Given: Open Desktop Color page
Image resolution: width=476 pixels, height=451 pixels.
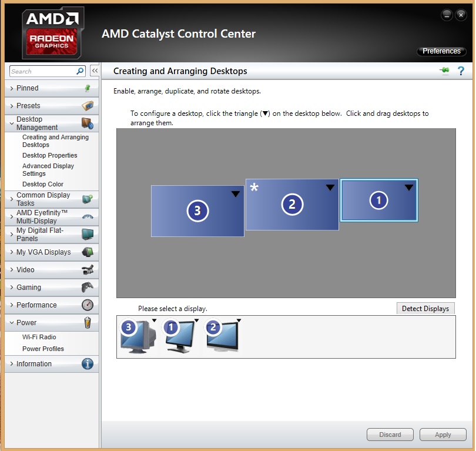Looking at the screenshot, I should point(43,184).
